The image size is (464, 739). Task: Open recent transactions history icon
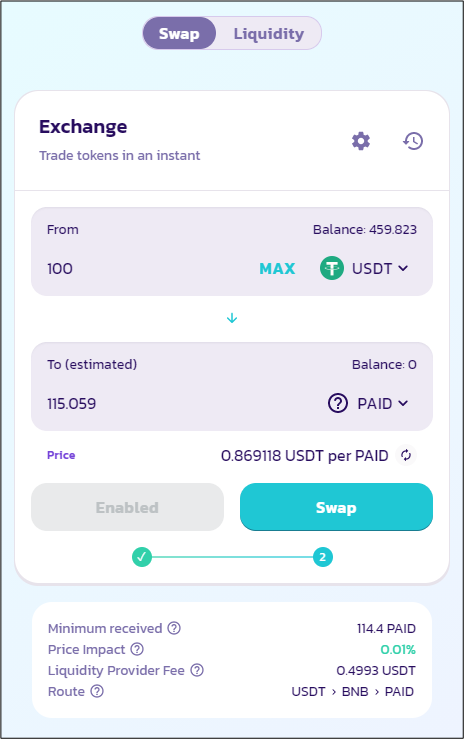pyautogui.click(x=413, y=141)
